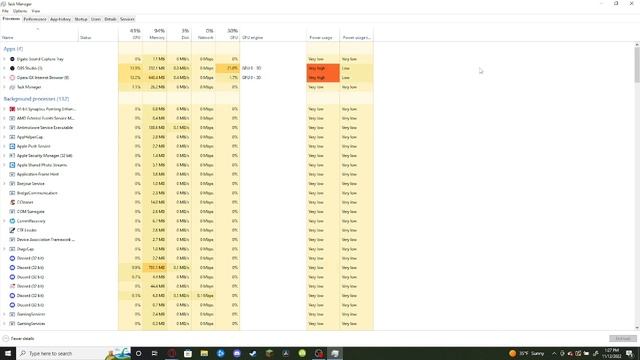Click the Elgato Sound Capture Tray process icon
Viewport: 640px width, 360px height.
pos(12,59)
